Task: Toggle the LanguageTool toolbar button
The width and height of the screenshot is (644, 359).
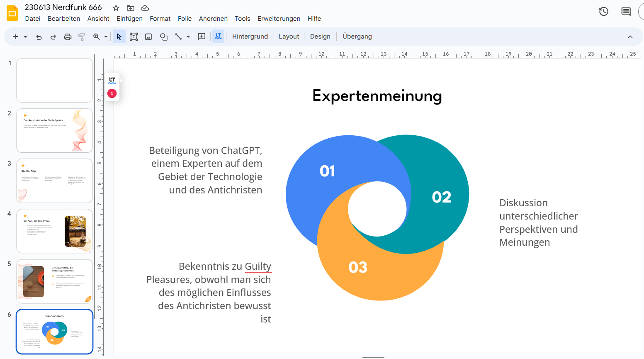Action: coord(218,37)
